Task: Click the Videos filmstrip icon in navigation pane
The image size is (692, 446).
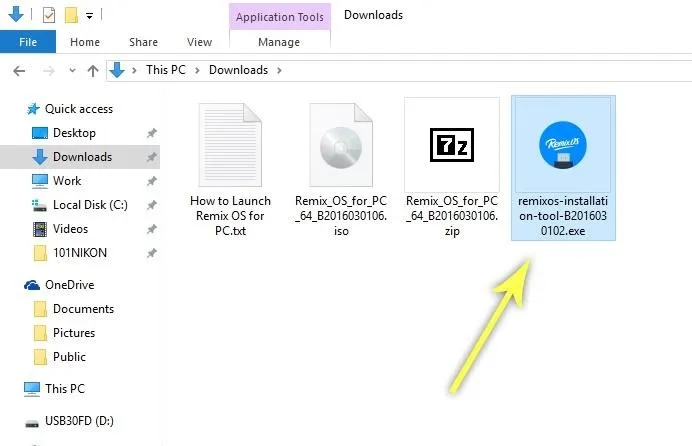Action: 40,229
